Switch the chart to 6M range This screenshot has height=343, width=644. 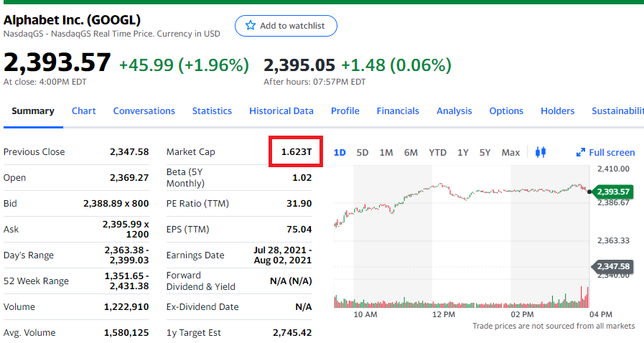(x=411, y=152)
